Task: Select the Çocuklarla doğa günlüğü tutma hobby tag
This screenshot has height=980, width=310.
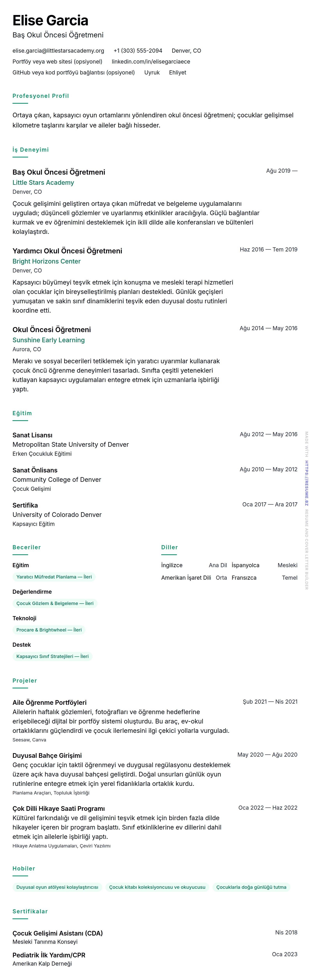Action: coord(251,887)
